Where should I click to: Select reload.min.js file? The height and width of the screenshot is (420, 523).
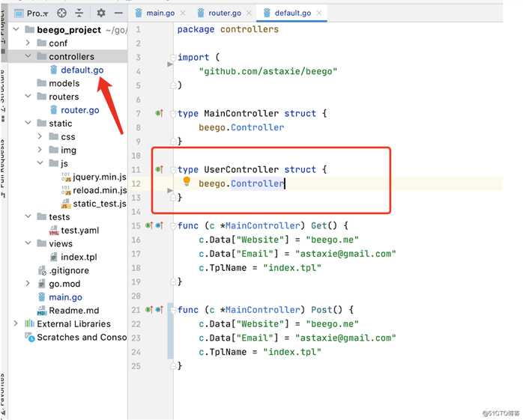point(100,190)
